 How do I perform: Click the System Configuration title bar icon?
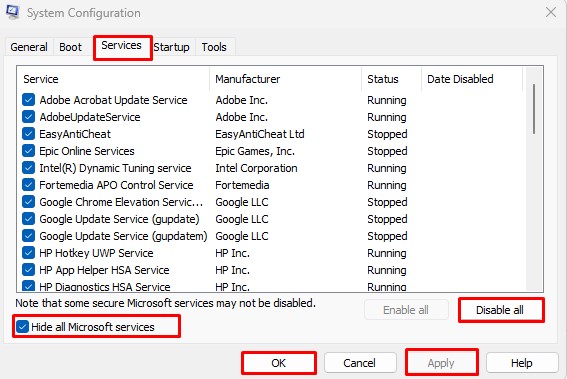click(12, 13)
